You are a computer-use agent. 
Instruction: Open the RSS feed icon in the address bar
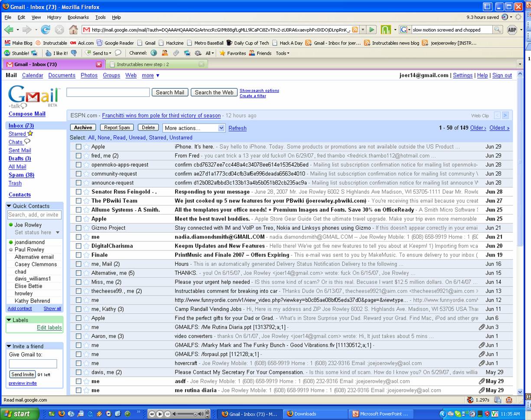point(355,29)
